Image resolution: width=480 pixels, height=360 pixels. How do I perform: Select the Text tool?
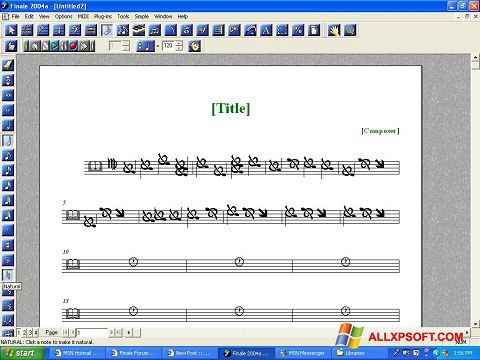pyautogui.click(x=266, y=30)
